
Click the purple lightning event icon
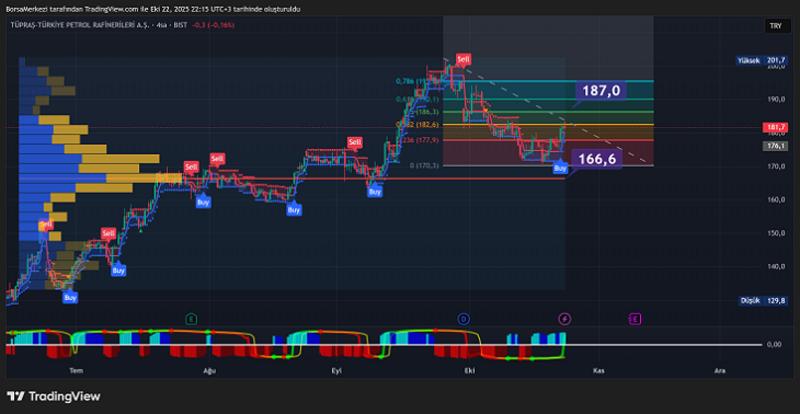click(565, 318)
